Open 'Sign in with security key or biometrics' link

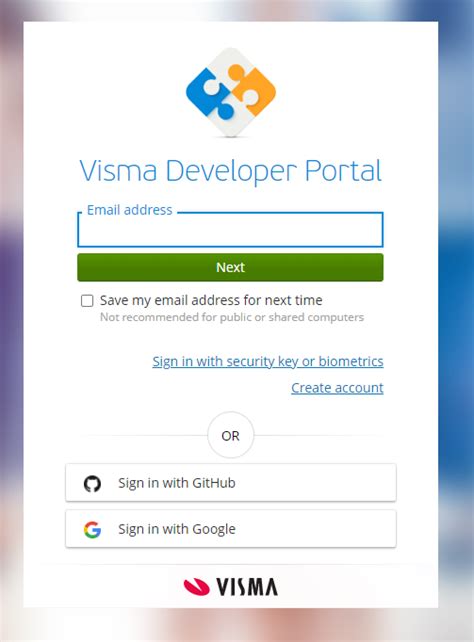coord(268,362)
